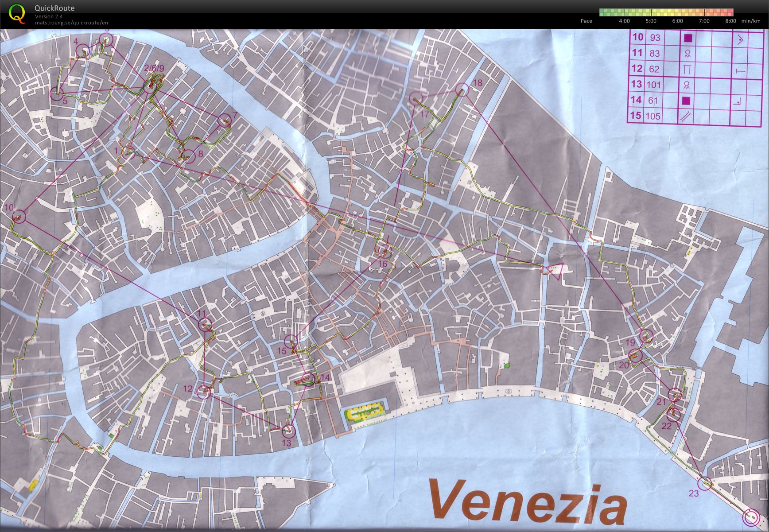Select control circle 10 on the map
The height and width of the screenshot is (532, 769).
click(x=19, y=217)
